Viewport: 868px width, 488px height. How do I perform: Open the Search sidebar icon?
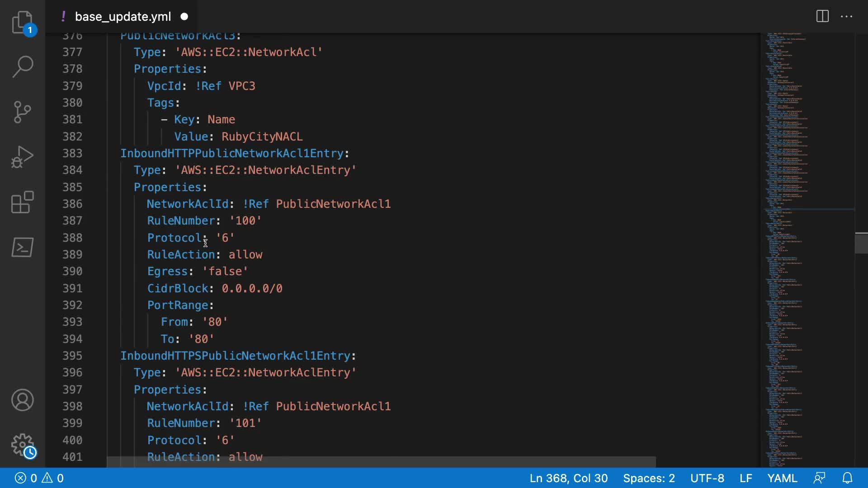pyautogui.click(x=22, y=66)
